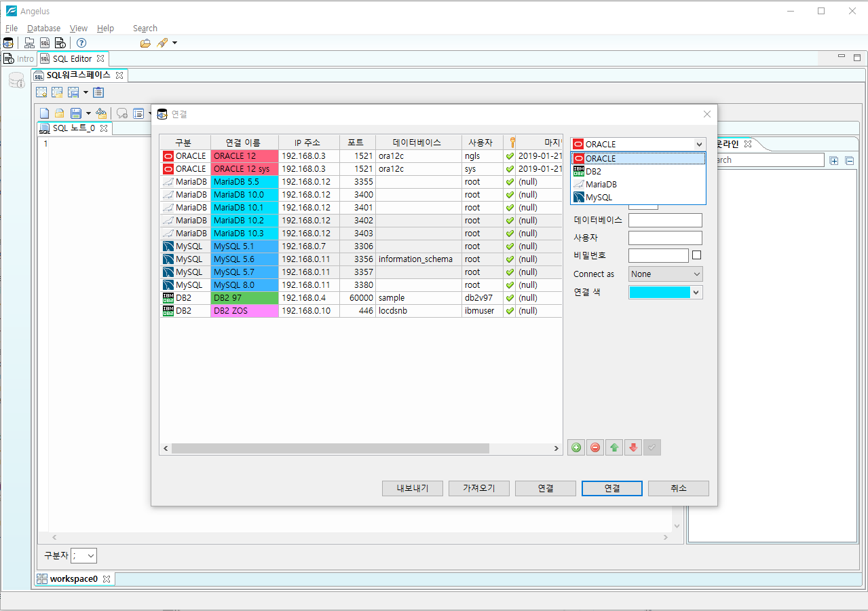The width and height of the screenshot is (868, 611).
Task: Click the 취소 cancel button
Action: 679,488
